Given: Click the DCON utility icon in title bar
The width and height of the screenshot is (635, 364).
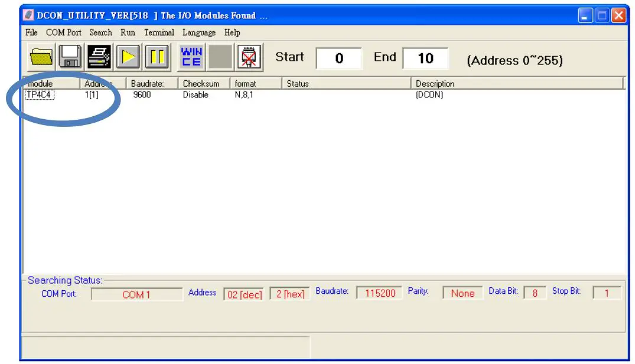Looking at the screenshot, I should (x=28, y=15).
